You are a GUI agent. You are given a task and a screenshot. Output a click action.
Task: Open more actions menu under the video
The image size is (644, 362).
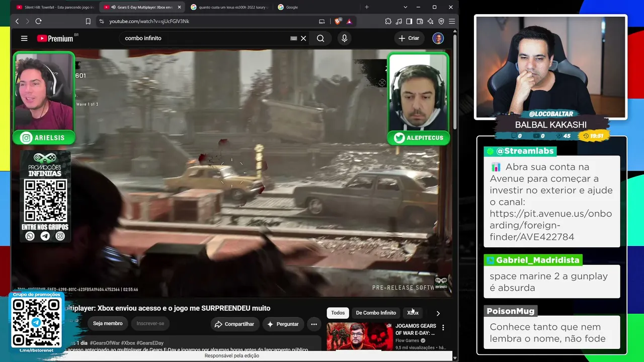point(314,324)
